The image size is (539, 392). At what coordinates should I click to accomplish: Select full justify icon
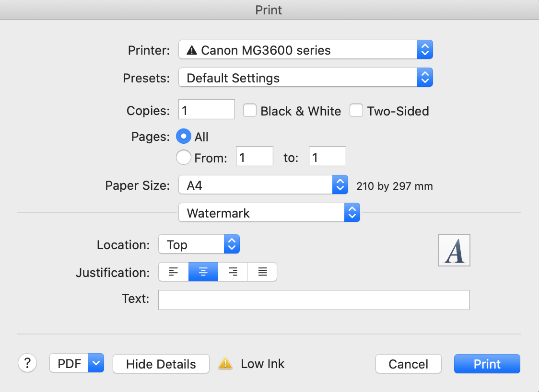(x=262, y=272)
